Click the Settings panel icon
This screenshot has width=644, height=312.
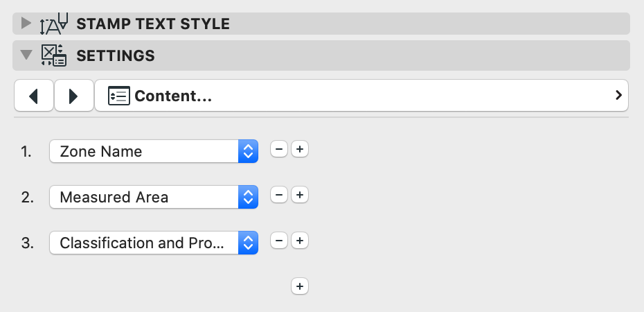coord(53,55)
